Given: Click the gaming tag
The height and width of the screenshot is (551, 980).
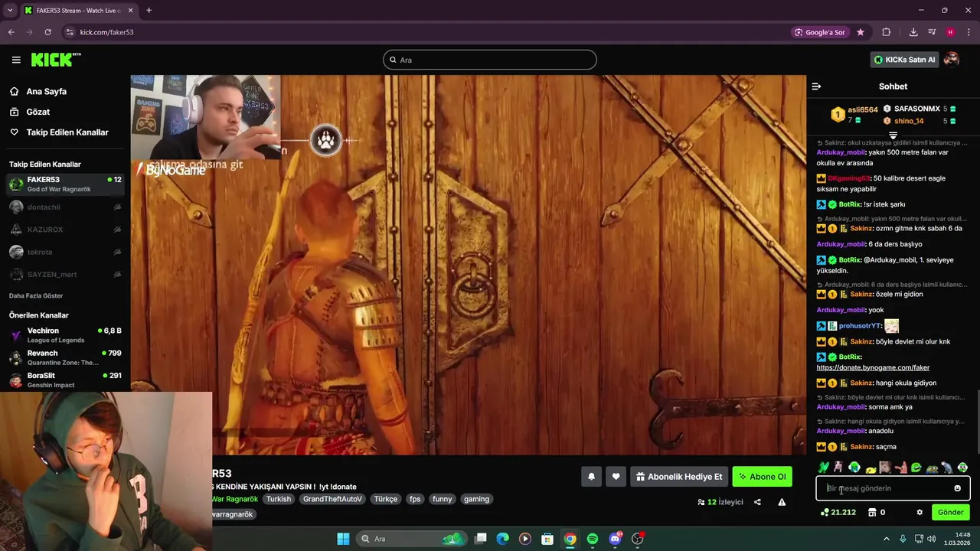Looking at the screenshot, I should click(476, 499).
